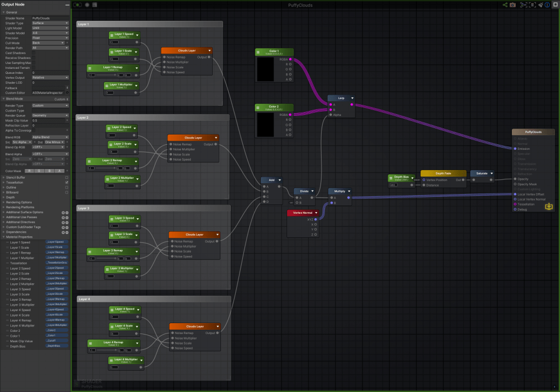Remove entry from Dependencies with minus icon
Image resolution: width=560 pixels, height=392 pixels.
tap(67, 232)
